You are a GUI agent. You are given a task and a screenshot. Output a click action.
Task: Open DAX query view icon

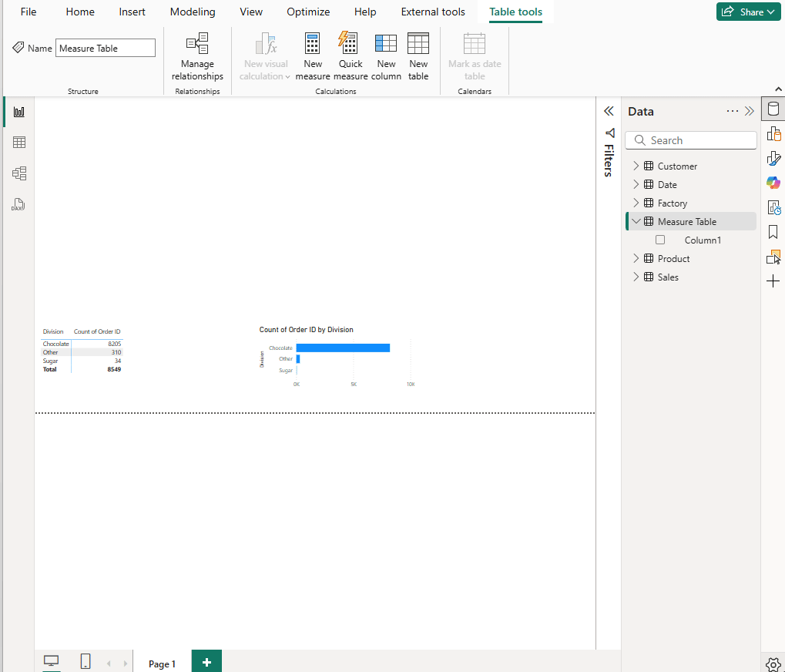pyautogui.click(x=18, y=204)
